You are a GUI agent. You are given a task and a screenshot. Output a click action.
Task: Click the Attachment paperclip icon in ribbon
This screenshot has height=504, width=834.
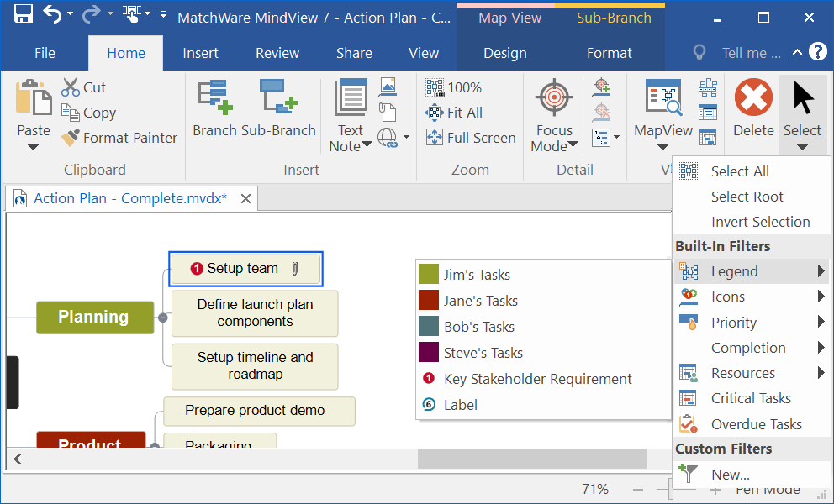388,113
